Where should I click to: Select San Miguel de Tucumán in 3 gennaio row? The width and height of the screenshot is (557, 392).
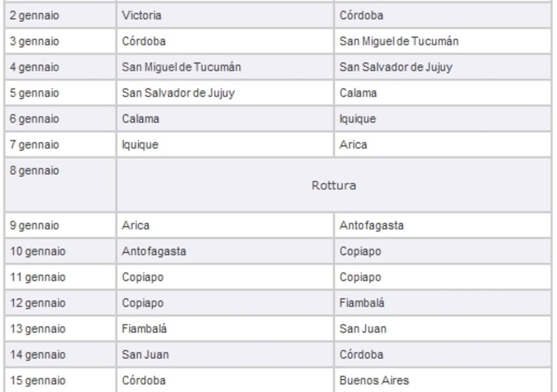pyautogui.click(x=399, y=41)
